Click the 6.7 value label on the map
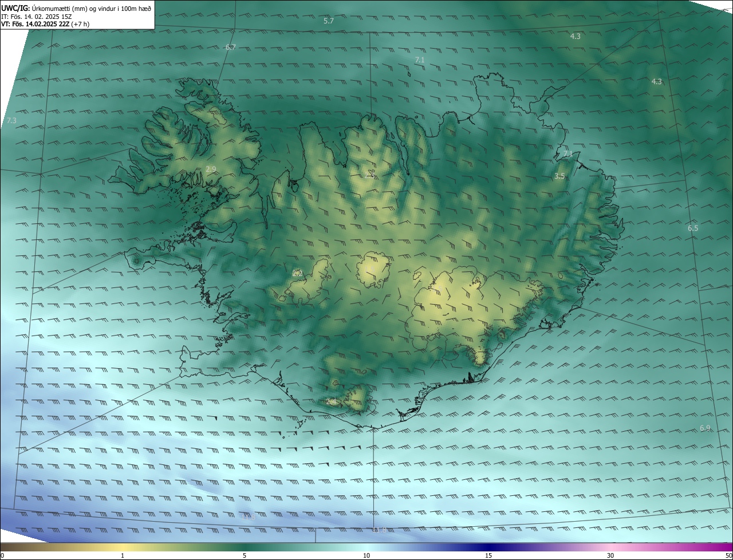The height and width of the screenshot is (560, 733). tap(230, 47)
